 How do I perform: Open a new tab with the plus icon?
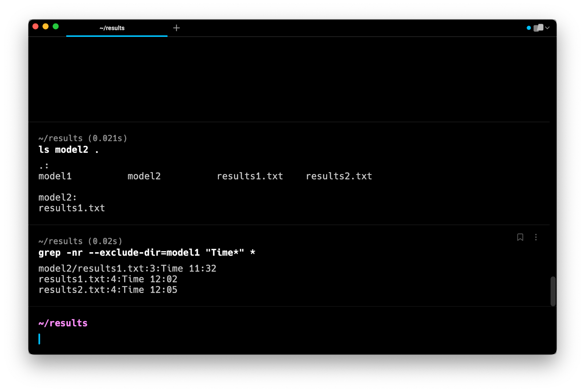(177, 27)
